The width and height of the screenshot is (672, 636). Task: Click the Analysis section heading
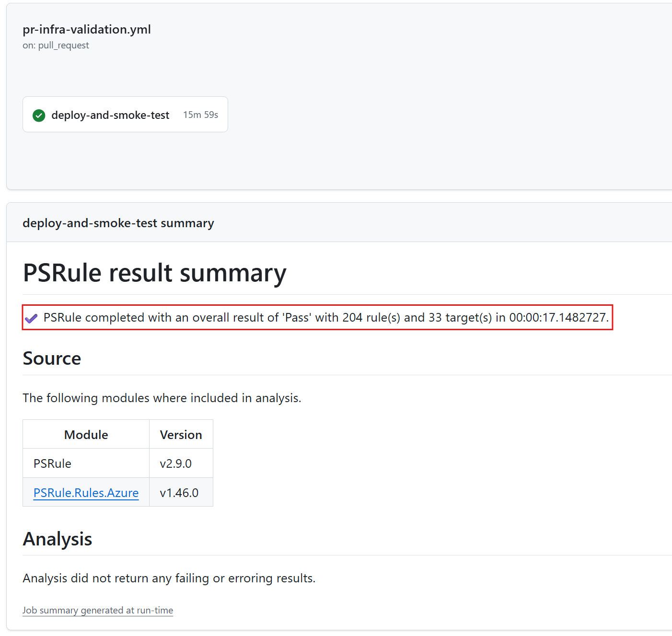(58, 539)
